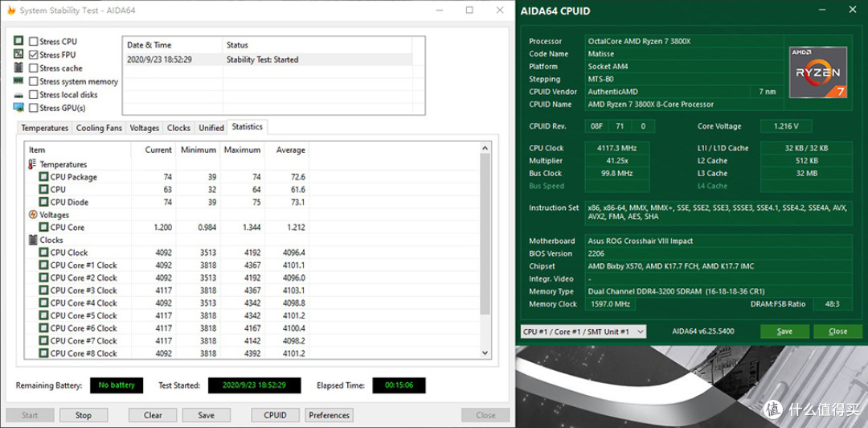Click the Minimum column header

pyautogui.click(x=199, y=150)
